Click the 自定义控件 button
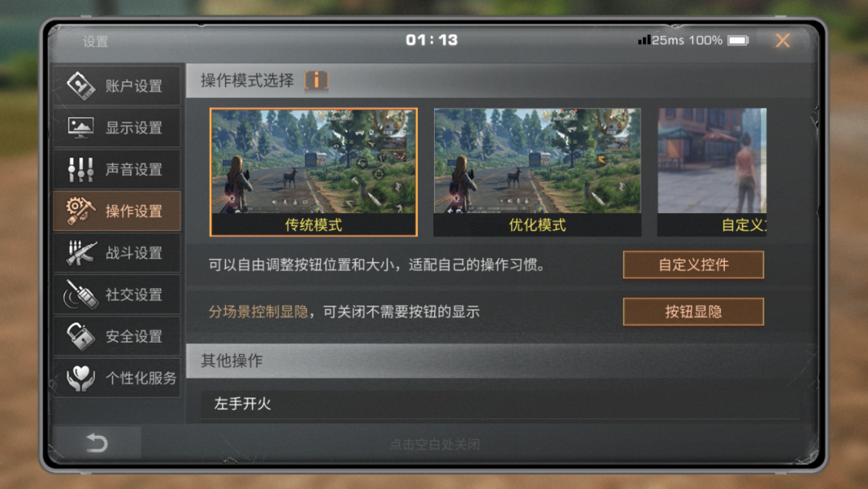Screen dimensions: 868x489 click(693, 265)
